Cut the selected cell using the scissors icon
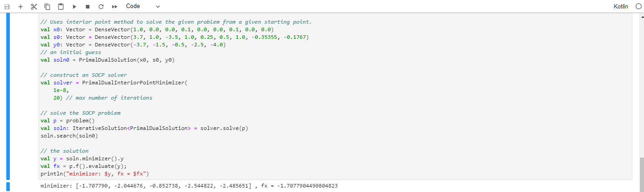The width and height of the screenshot is (644, 192). click(x=34, y=7)
